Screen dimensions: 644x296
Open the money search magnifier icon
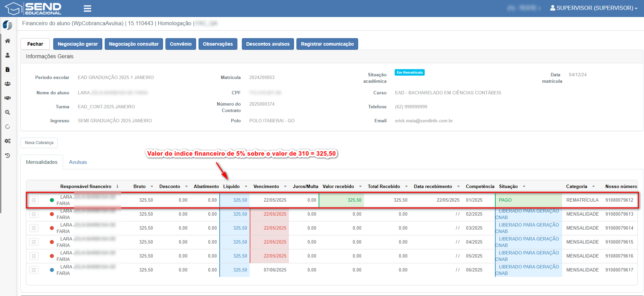8,112
